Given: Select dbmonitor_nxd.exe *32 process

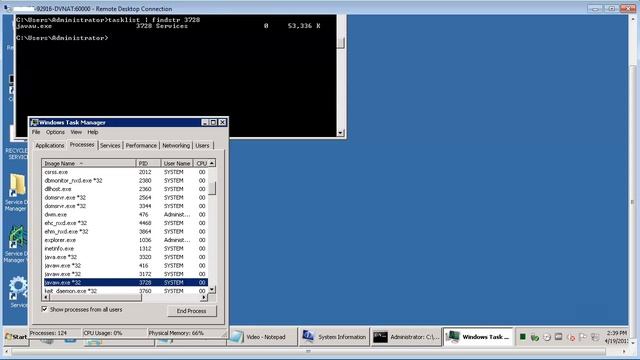Looking at the screenshot, I should (x=125, y=180).
